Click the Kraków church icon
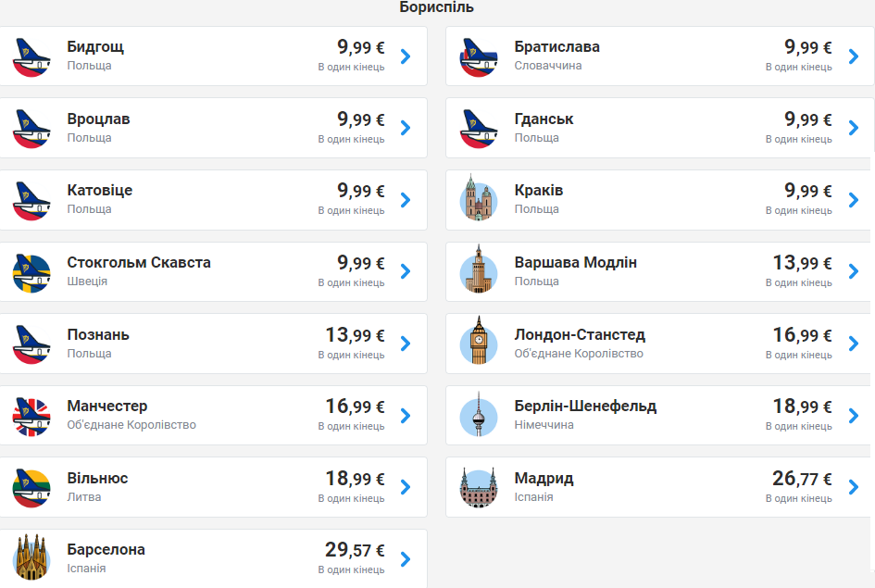The width and height of the screenshot is (875, 588). pyautogui.click(x=479, y=200)
